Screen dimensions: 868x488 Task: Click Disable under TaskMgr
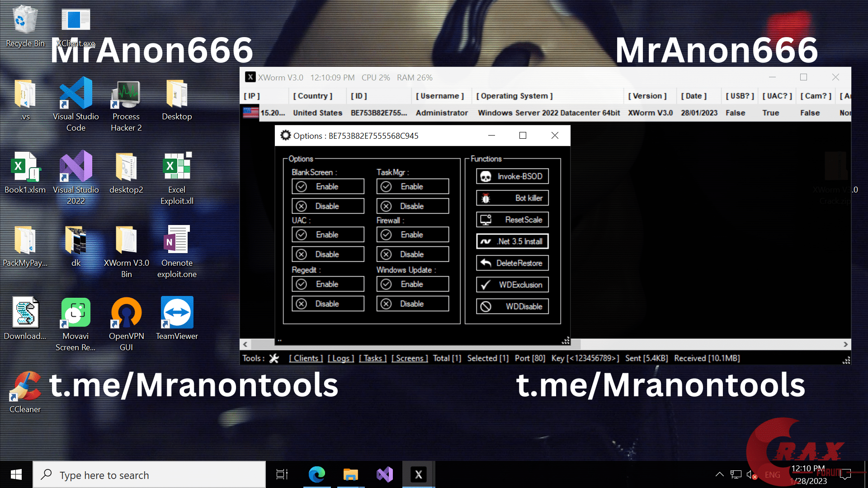(x=413, y=206)
